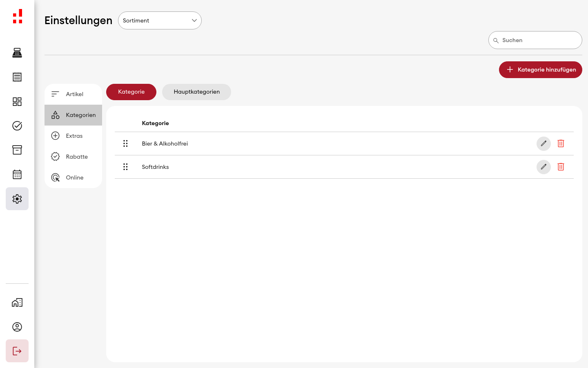Viewport: 588px width, 368px height.
Task: Open the cash register icon in sidebar
Action: (x=17, y=53)
